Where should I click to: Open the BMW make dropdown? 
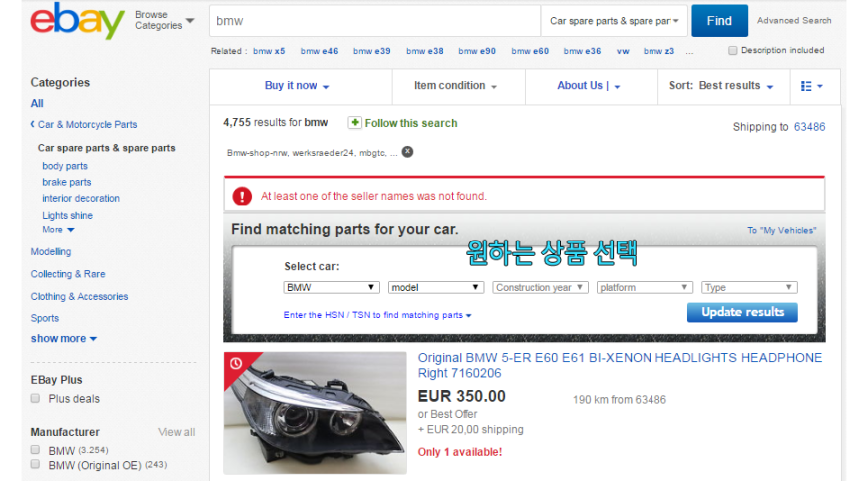pos(331,287)
